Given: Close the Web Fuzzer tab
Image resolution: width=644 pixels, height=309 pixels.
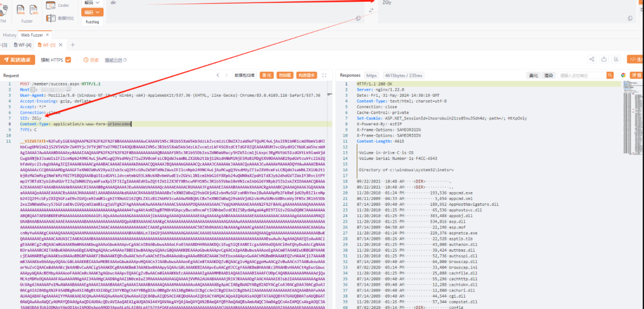Looking at the screenshot, I should pyautogui.click(x=48, y=35).
